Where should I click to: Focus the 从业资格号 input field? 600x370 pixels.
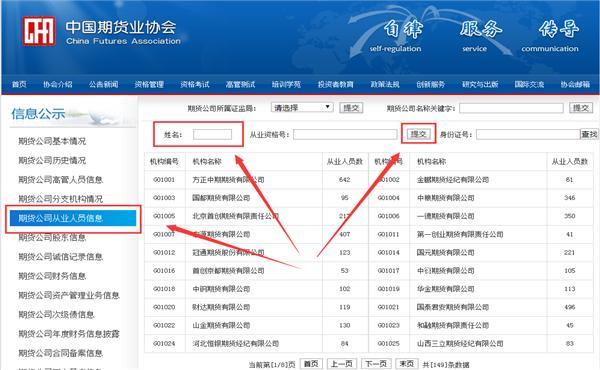tap(345, 134)
